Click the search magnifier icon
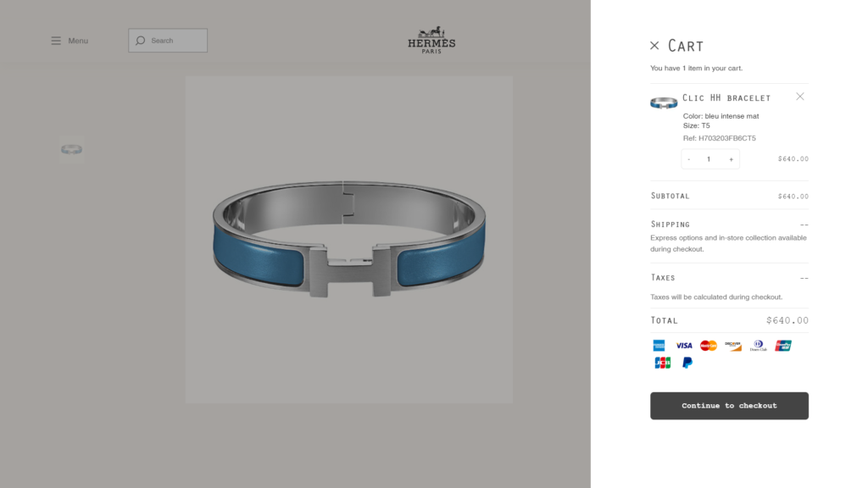Viewport: 868px width, 488px height. pyautogui.click(x=140, y=41)
